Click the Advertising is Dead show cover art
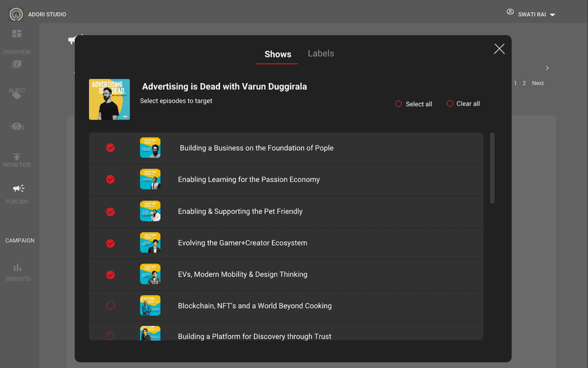588x368 pixels. click(110, 99)
